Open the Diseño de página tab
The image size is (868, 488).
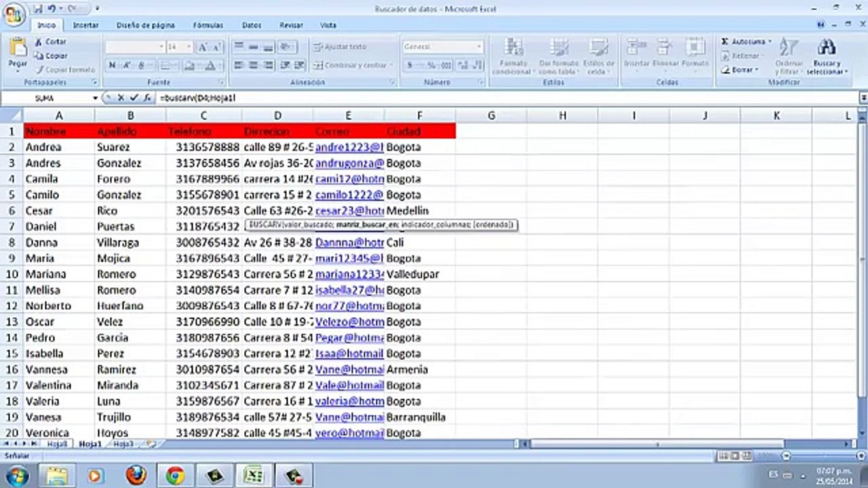point(145,25)
